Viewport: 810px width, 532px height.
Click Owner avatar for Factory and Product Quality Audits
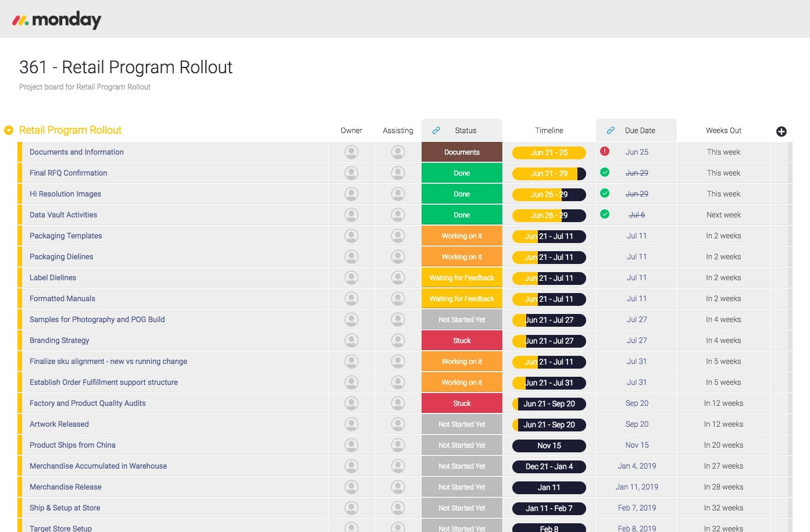351,403
